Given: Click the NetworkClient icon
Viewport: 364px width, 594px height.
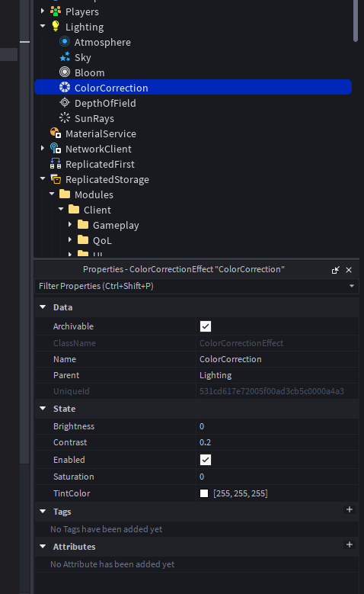Looking at the screenshot, I should point(56,148).
